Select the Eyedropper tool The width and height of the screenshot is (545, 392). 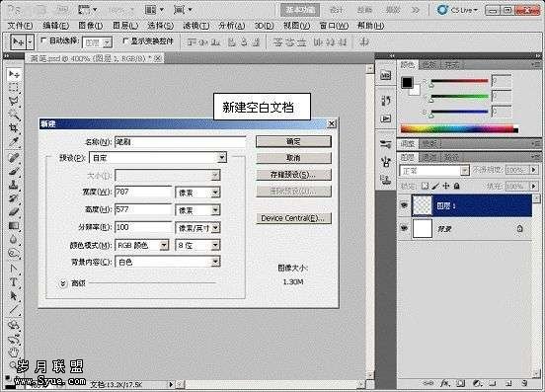tap(14, 142)
